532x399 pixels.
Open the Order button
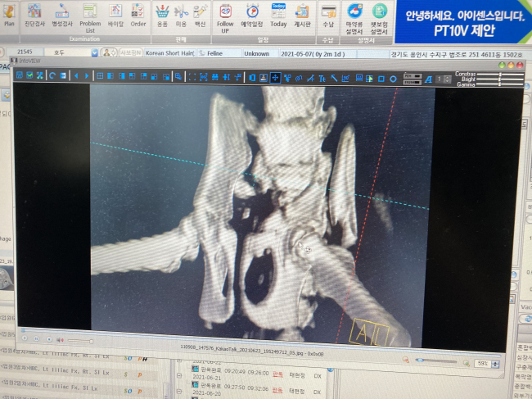pyautogui.click(x=138, y=16)
